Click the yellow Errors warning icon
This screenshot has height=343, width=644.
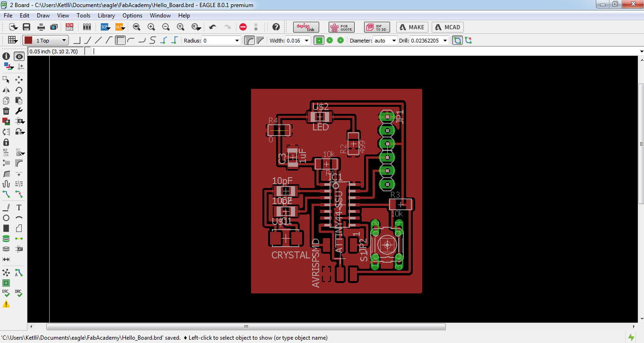click(6, 304)
